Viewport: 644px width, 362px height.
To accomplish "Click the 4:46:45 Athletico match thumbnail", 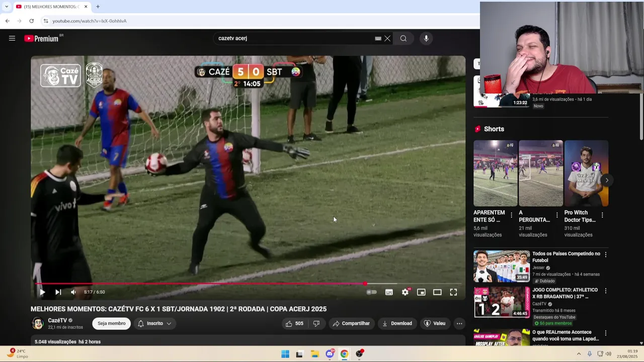I will [502, 302].
